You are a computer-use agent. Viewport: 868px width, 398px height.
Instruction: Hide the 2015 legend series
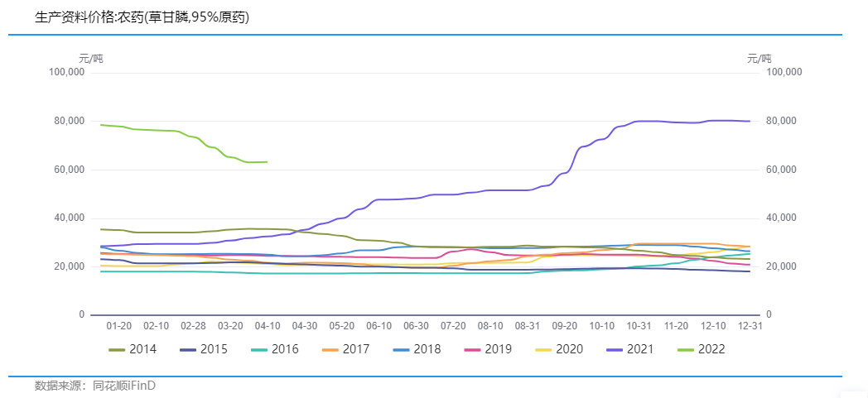point(204,350)
